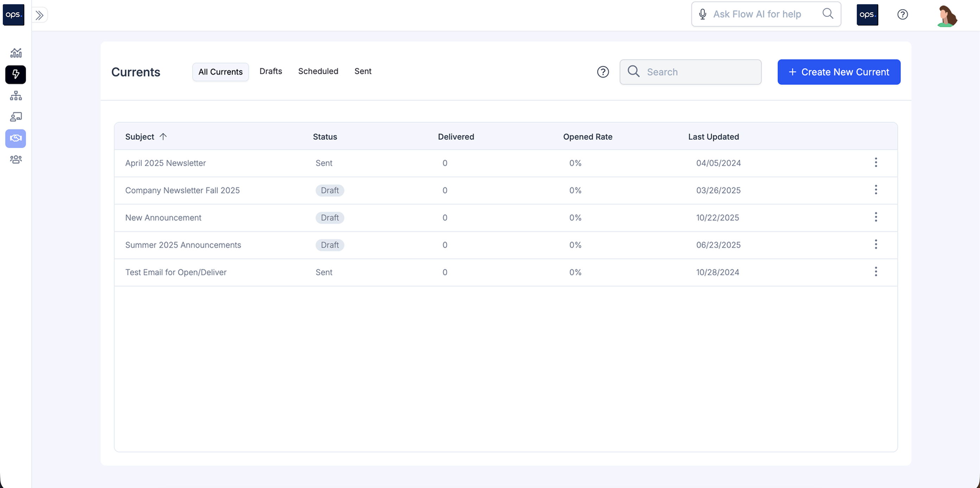This screenshot has height=488, width=980.
Task: Open the top-right global help icon
Action: pos(903,14)
